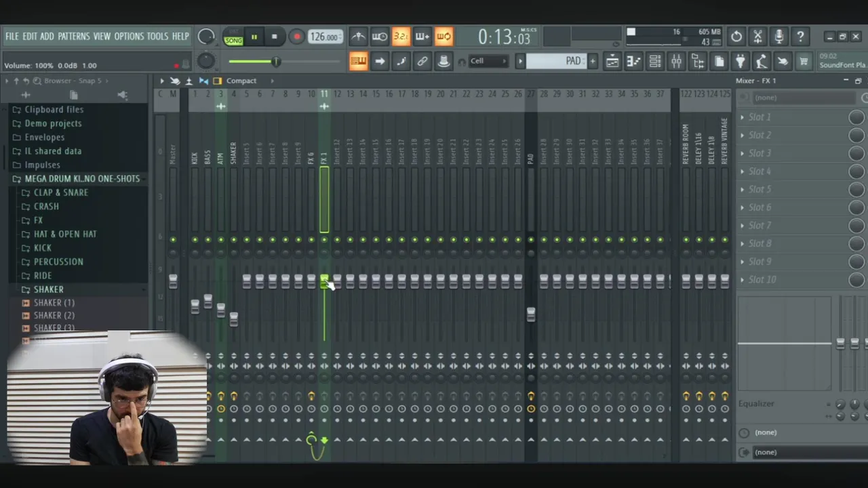The width and height of the screenshot is (868, 488).
Task: Open the Compact mixer layout menu
Action: coord(241,81)
